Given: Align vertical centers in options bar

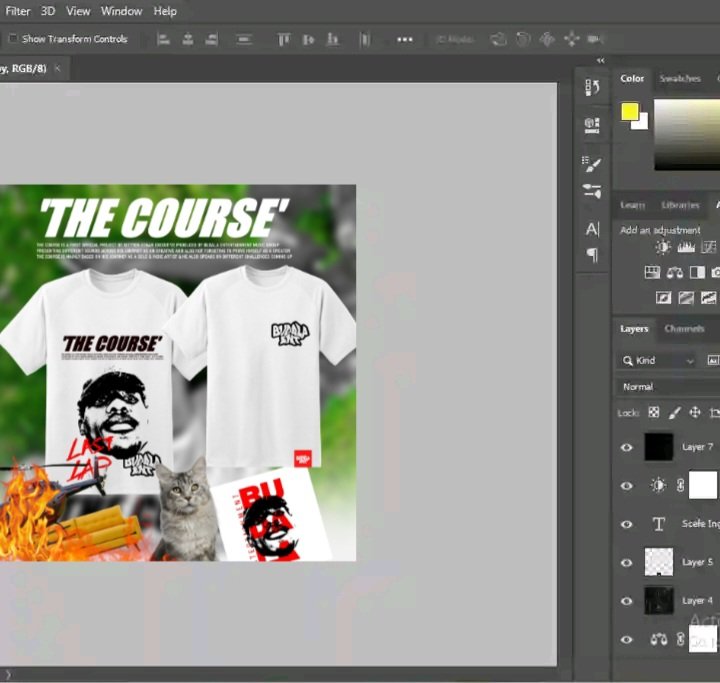Looking at the screenshot, I should pyautogui.click(x=308, y=40).
